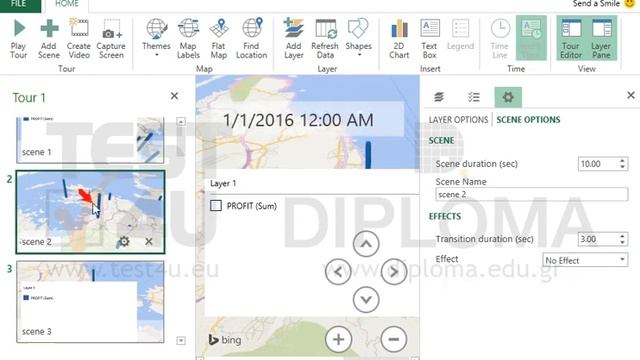Open scene 2 settings gear
This screenshot has height=360, width=640.
click(124, 241)
